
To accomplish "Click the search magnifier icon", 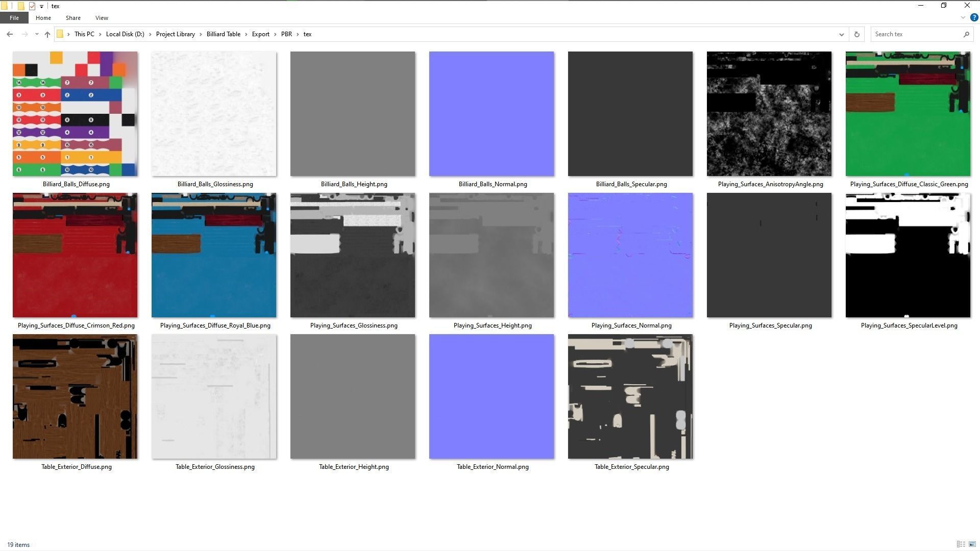I will tap(966, 34).
